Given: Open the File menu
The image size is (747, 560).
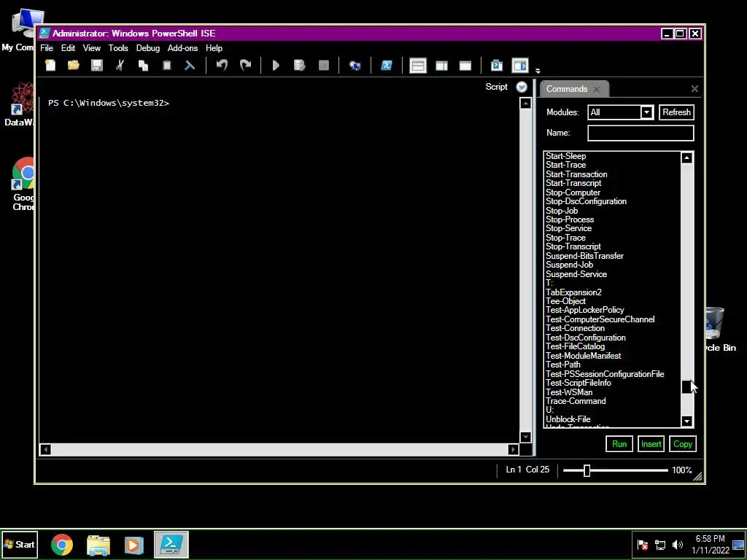Looking at the screenshot, I should (x=47, y=48).
